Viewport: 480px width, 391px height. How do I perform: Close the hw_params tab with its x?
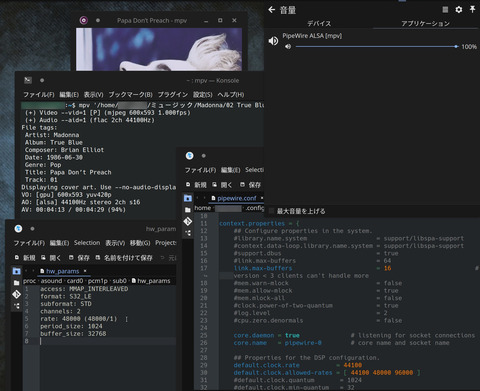click(x=85, y=271)
